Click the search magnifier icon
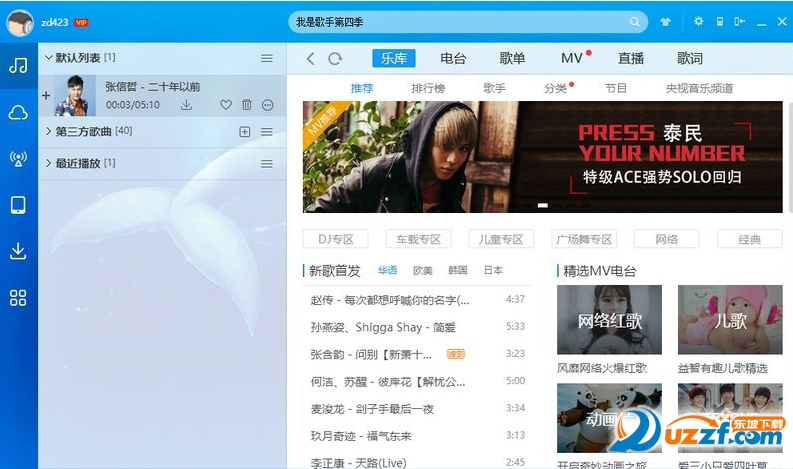This screenshot has height=469, width=793. point(634,22)
